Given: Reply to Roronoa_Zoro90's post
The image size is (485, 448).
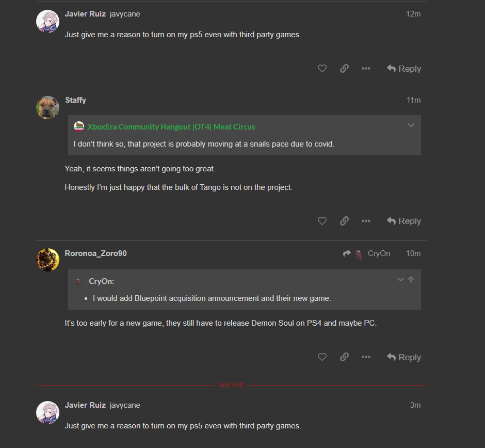Looking at the screenshot, I should coord(404,357).
